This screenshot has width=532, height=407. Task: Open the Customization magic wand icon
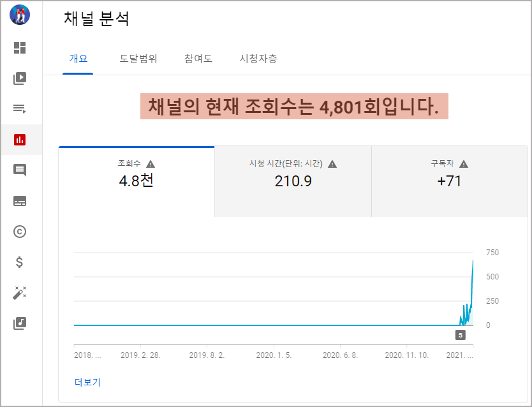pos(20,293)
